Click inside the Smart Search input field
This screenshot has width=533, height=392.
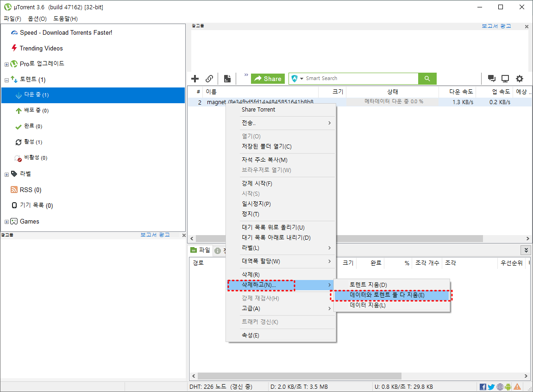[361, 79]
